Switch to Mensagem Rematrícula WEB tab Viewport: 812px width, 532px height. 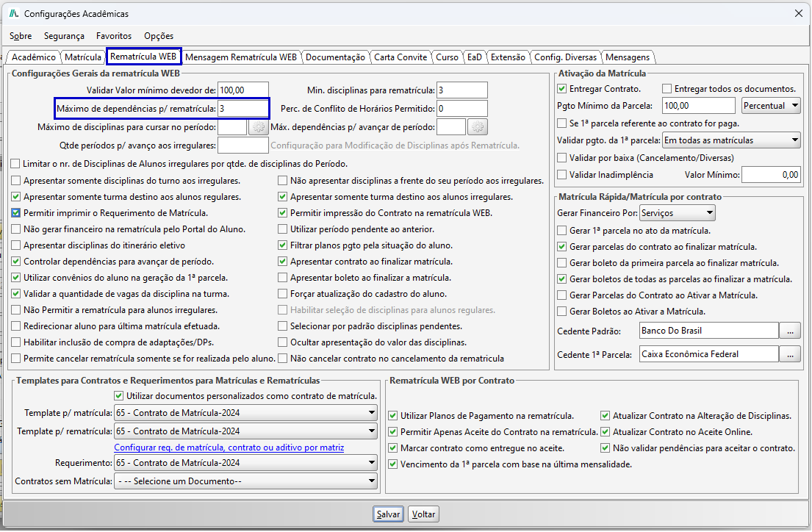pyautogui.click(x=241, y=57)
